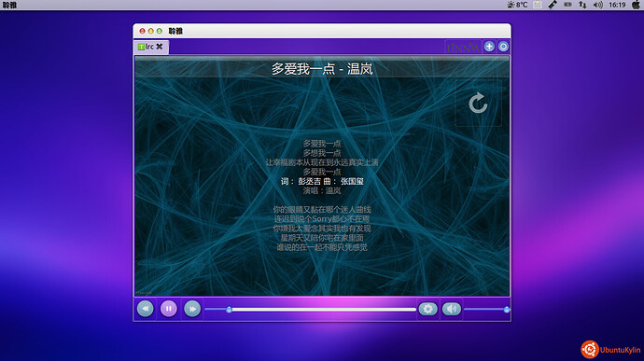
Task: Click lyric line containing Sorry
Action: pos(322,219)
